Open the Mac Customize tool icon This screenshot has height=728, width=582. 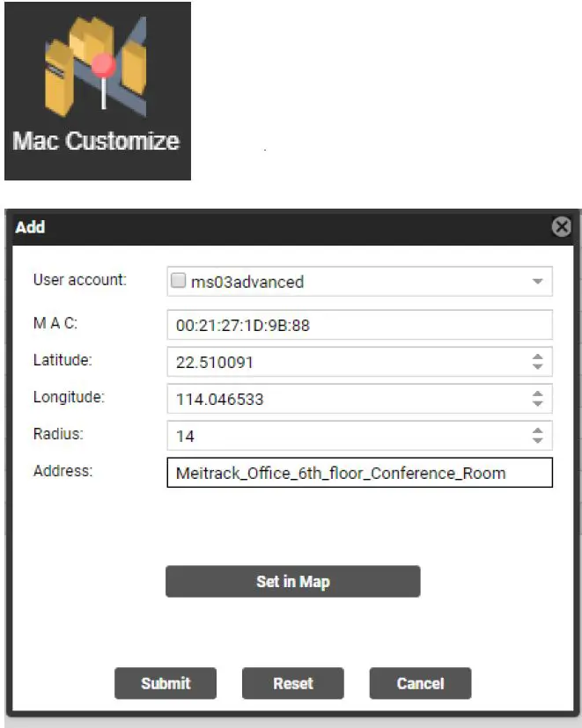(x=97, y=92)
